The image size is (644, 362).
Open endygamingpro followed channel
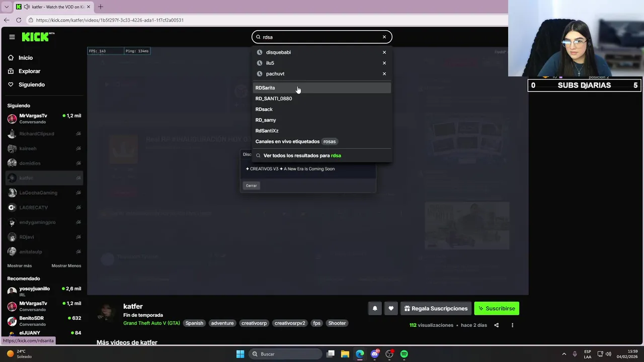[44, 222]
